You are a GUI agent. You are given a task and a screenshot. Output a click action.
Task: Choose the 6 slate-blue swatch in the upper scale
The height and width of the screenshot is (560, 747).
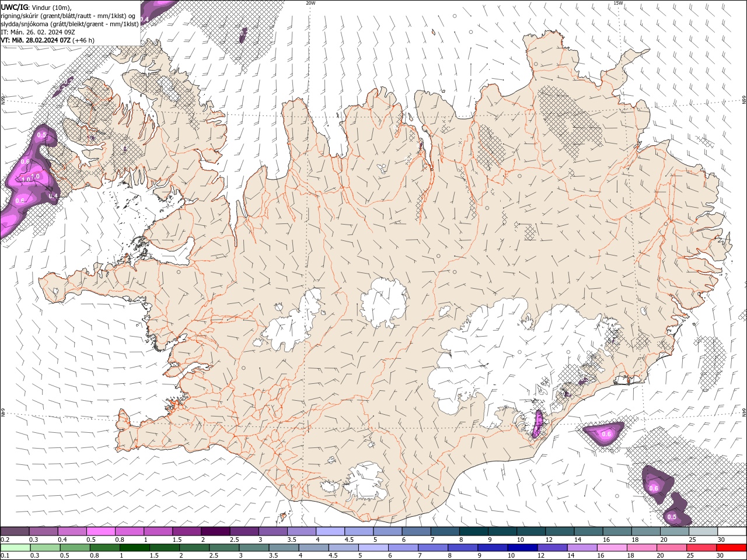point(416,531)
